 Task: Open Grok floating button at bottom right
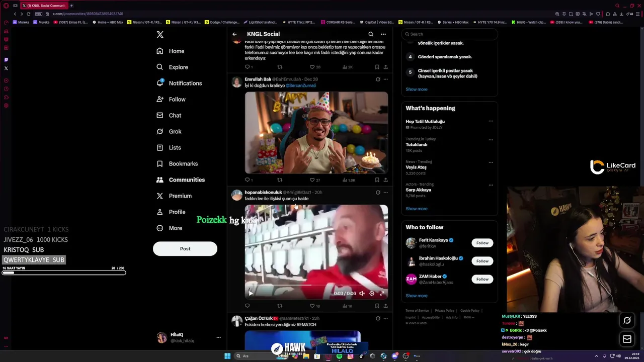[x=627, y=320]
